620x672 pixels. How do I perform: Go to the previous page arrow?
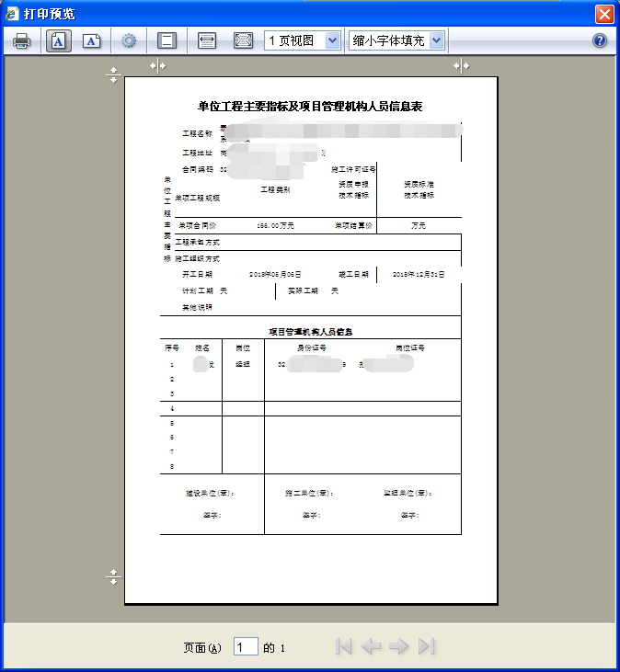click(371, 647)
